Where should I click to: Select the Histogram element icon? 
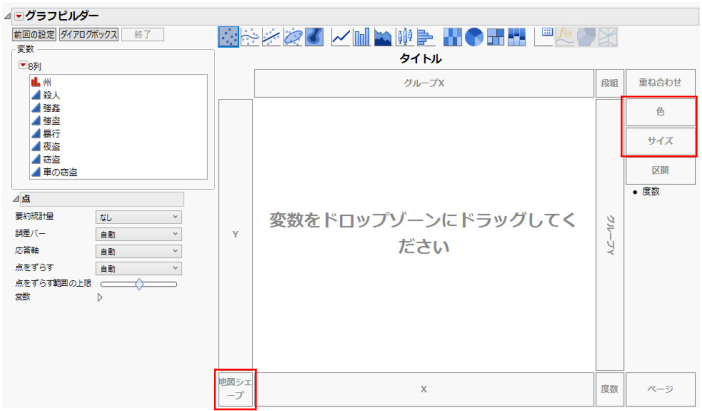[426, 37]
